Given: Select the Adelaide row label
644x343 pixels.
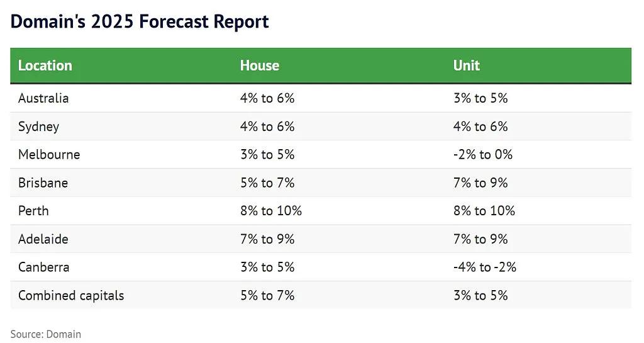Looking at the screenshot, I should tap(43, 239).
